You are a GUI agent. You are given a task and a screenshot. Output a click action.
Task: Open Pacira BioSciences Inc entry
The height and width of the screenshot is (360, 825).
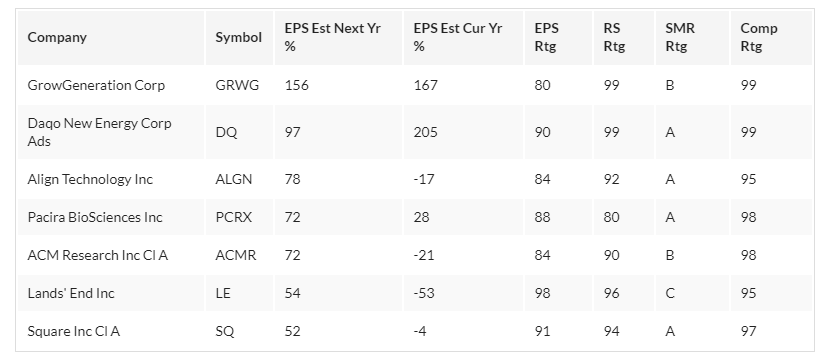click(x=95, y=217)
